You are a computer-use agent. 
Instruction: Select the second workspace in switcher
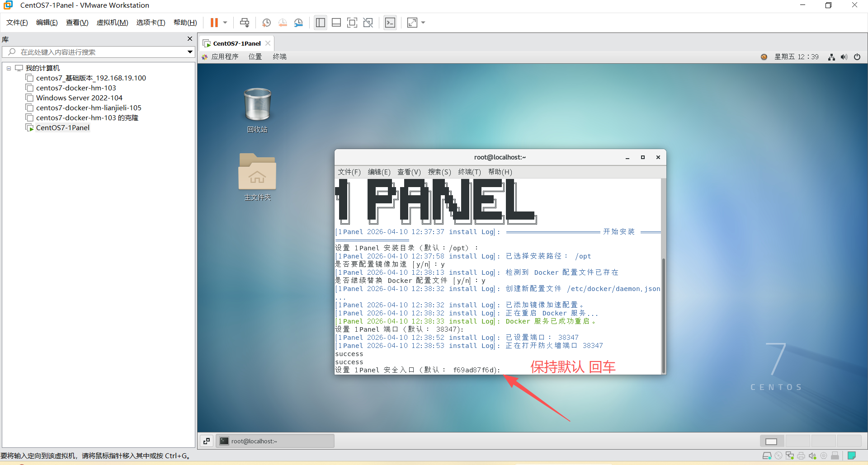798,441
